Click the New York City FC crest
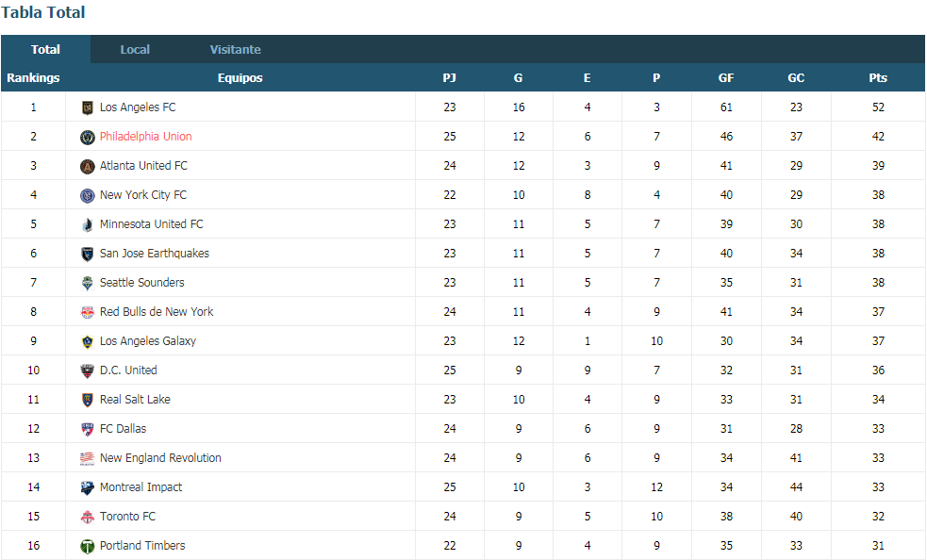Image resolution: width=927 pixels, height=560 pixels. 87,195
